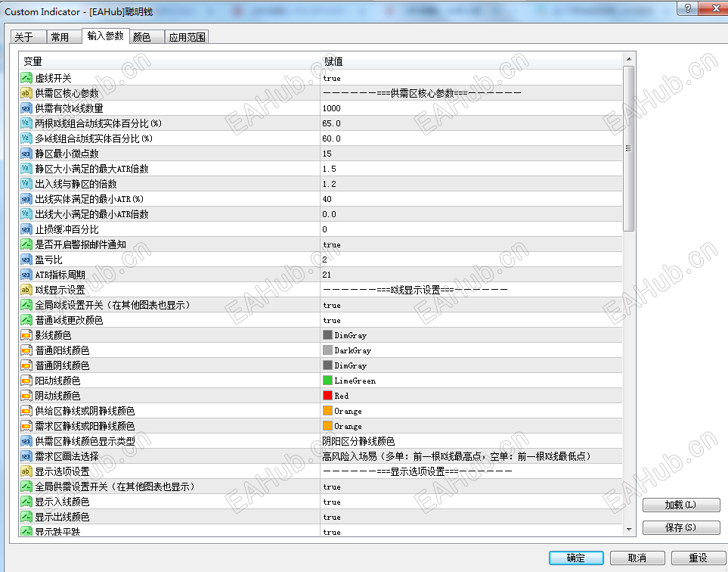The height and width of the screenshot is (572, 728).
Task: Click the bool icon beside 是否开启警报邮件通知
Action: pos(26,244)
